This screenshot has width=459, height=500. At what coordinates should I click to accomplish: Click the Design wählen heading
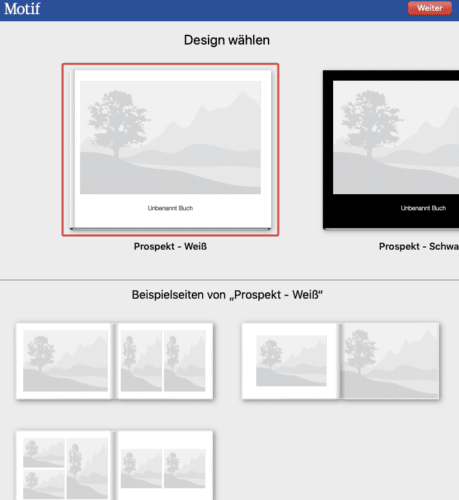point(227,40)
